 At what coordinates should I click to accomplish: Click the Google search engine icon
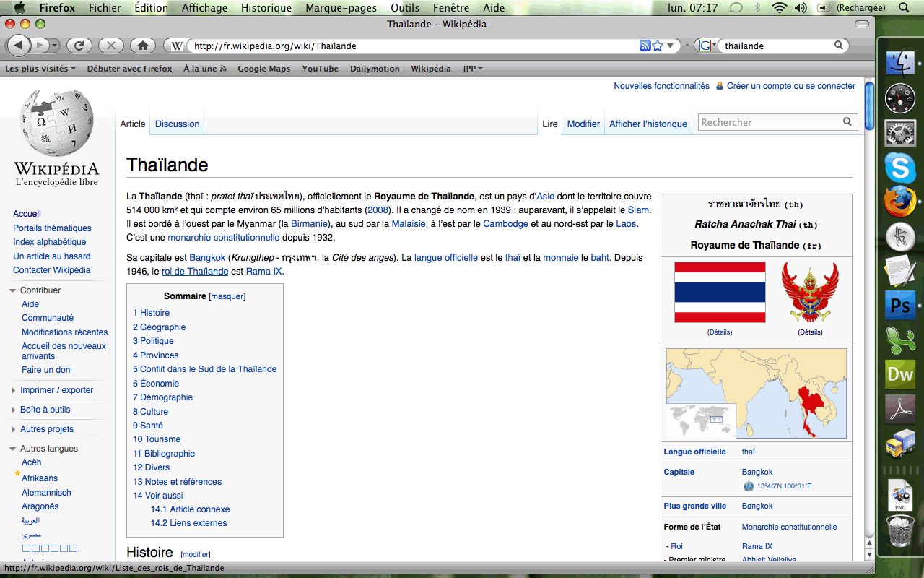click(705, 46)
